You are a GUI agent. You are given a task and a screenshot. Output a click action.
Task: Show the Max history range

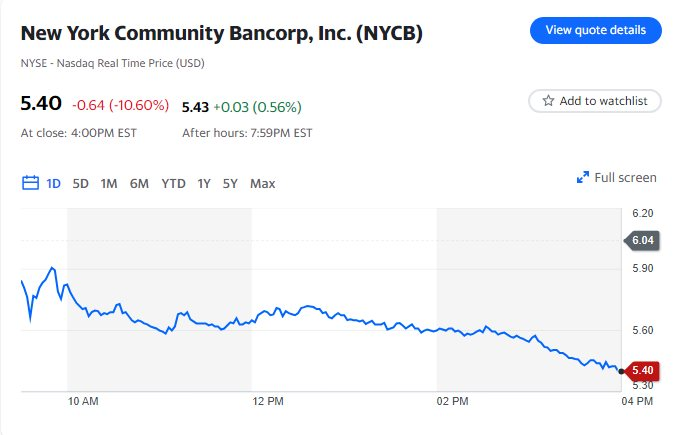click(263, 183)
